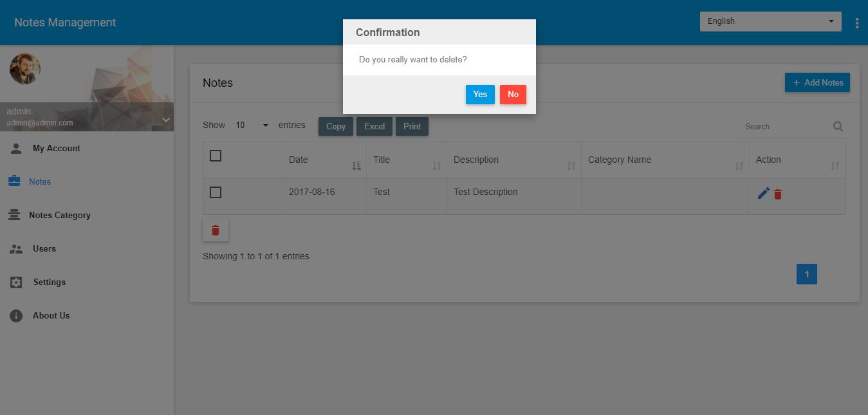Click the Action column sort arrows
868x415 pixels.
click(835, 166)
